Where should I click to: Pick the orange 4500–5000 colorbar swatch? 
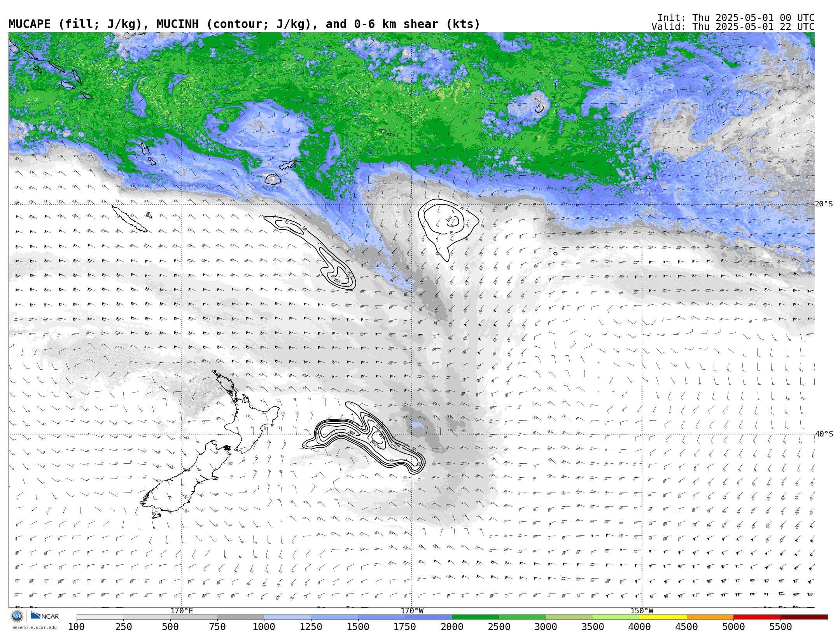pos(710,617)
